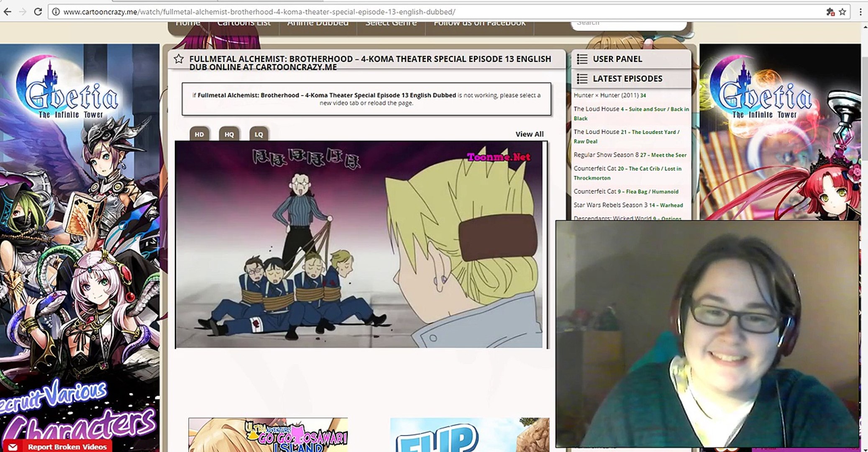Click the User Panel list icon

pyautogui.click(x=582, y=59)
